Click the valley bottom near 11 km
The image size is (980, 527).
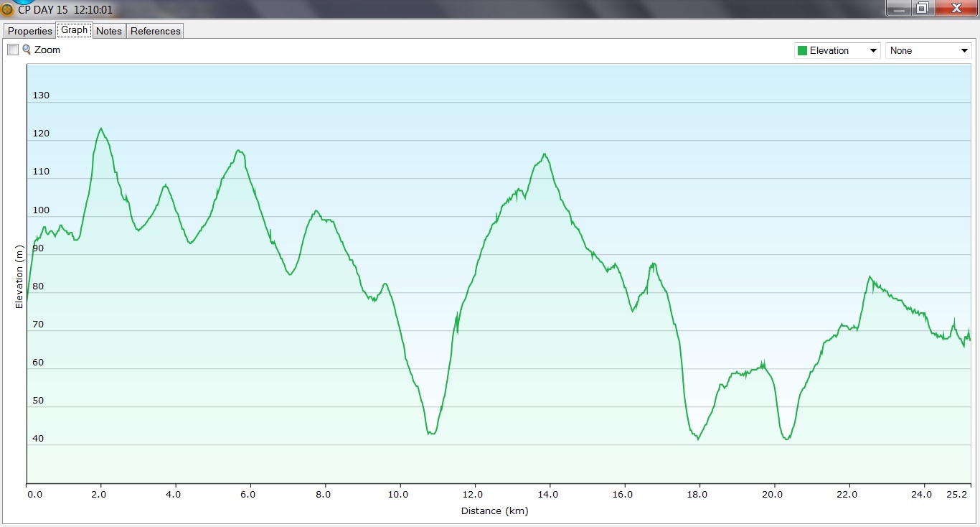431,434
